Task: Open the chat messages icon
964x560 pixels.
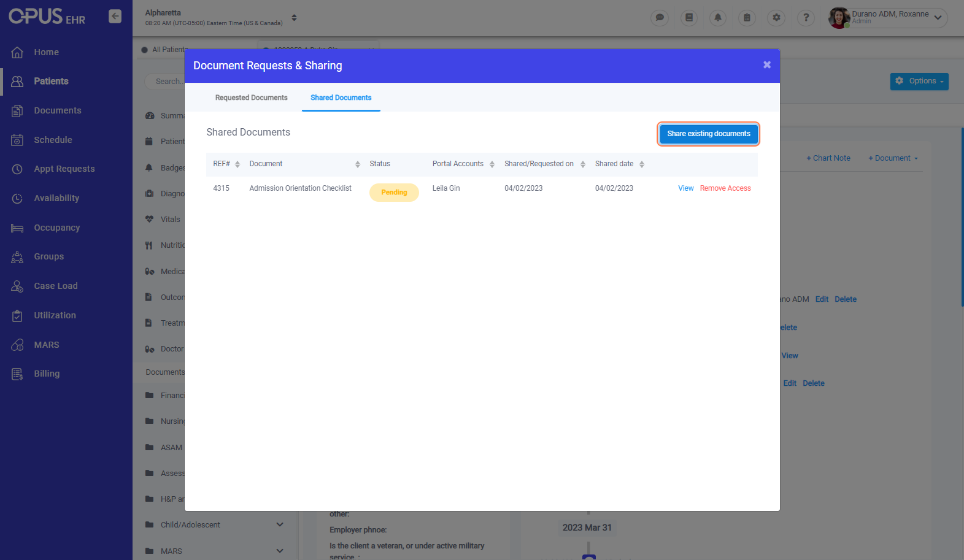Action: [660, 18]
